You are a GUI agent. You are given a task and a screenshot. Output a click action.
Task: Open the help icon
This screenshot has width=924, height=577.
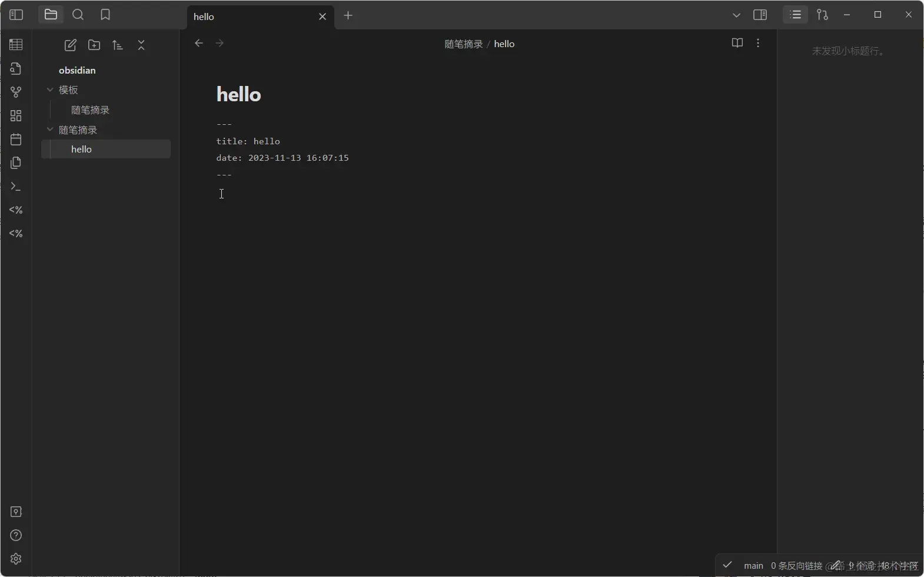(x=16, y=535)
